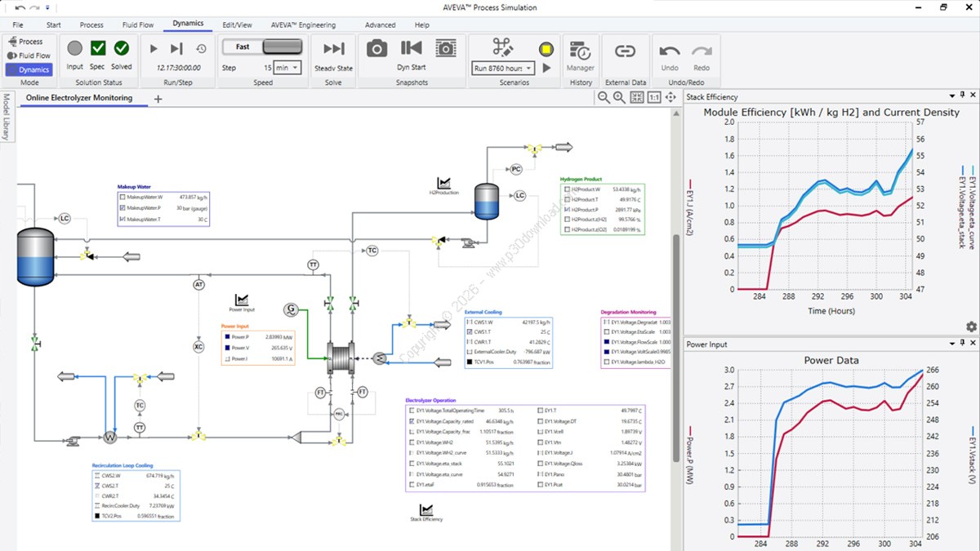The image size is (980, 551).
Task: Click the run time history clock icon
Action: (x=201, y=49)
